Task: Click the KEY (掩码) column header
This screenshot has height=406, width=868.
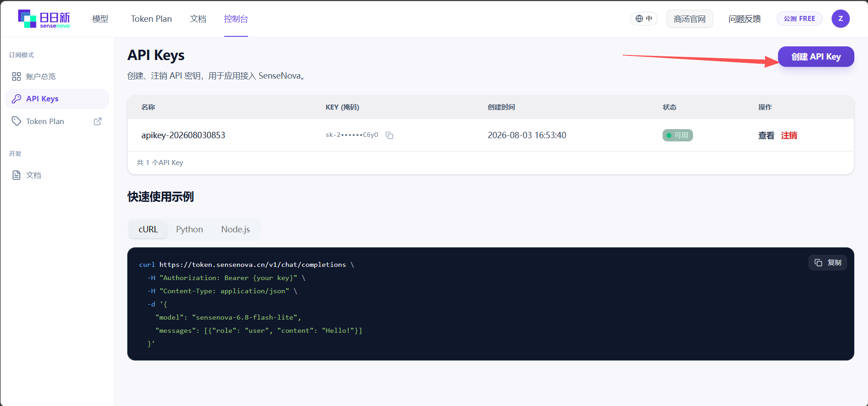Action: pos(342,107)
